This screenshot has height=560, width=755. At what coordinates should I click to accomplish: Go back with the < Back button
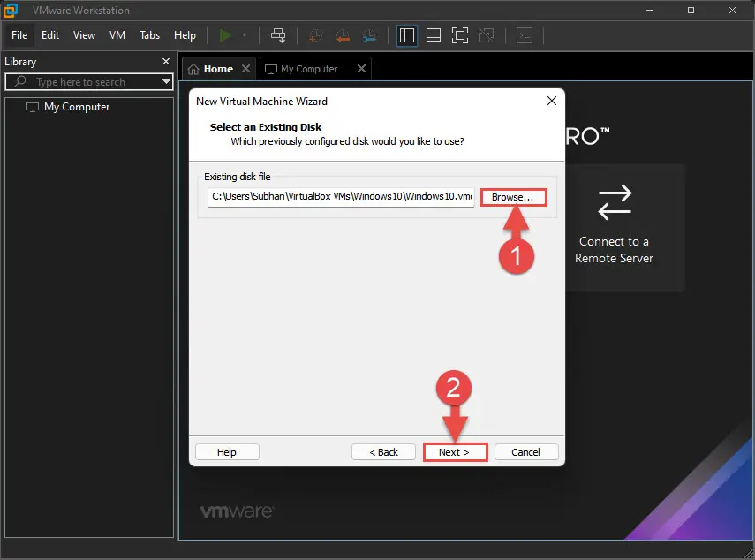click(384, 452)
